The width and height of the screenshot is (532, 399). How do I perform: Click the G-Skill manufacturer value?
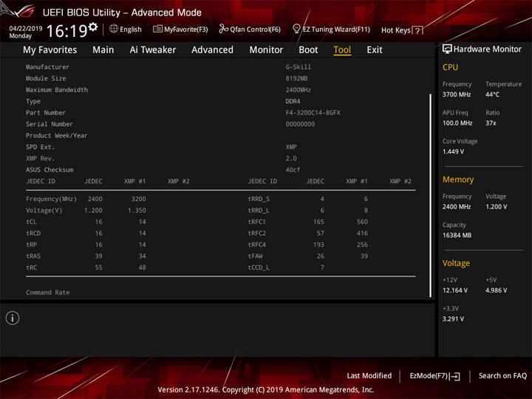[x=299, y=67]
